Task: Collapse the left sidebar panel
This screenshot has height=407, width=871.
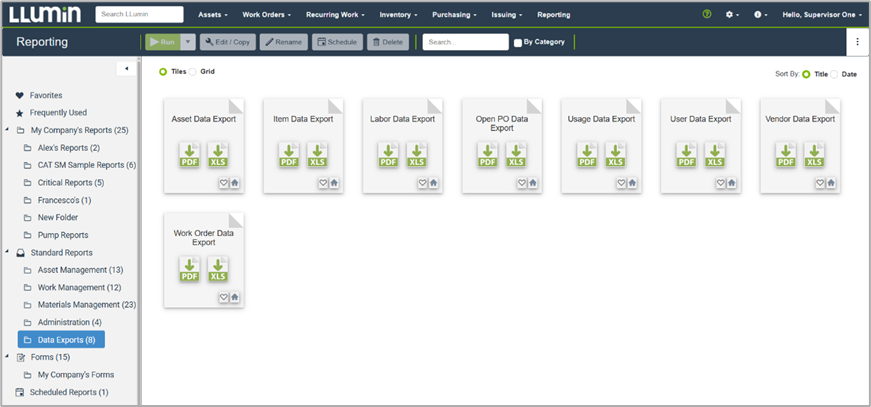Action: pos(126,68)
